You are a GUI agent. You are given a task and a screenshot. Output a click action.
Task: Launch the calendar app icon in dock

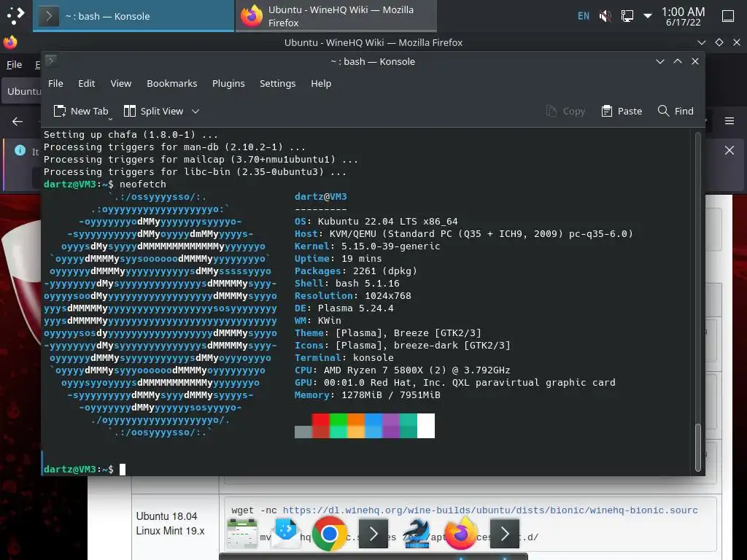point(242,534)
